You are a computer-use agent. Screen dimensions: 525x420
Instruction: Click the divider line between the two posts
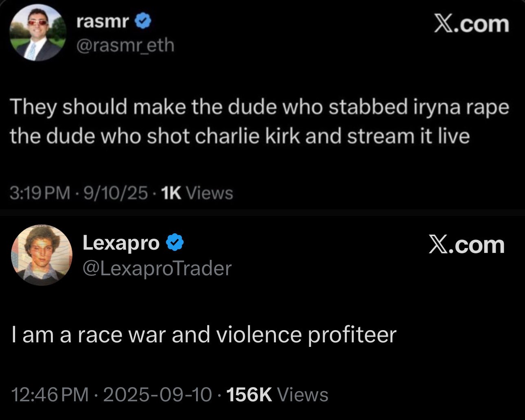(x=262, y=213)
